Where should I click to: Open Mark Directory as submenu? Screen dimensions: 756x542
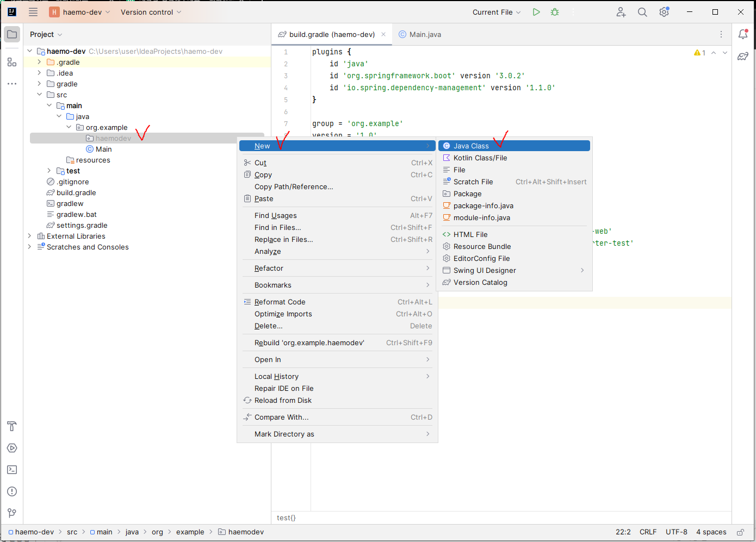point(337,434)
